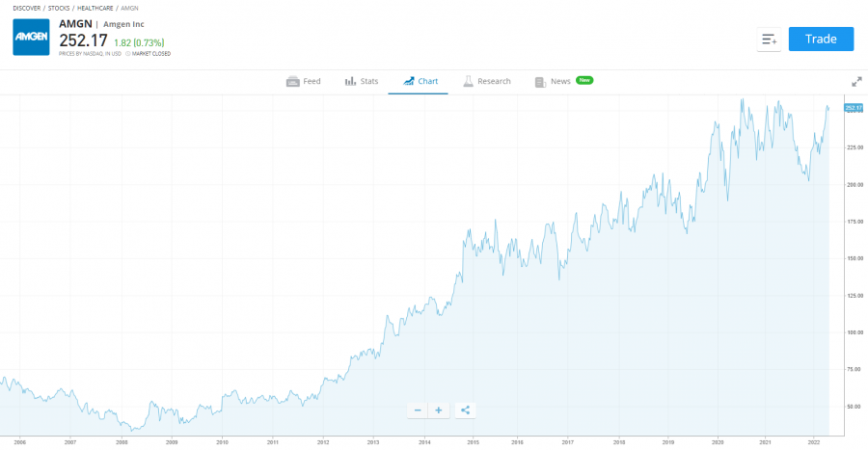Click the Stats bar chart icon
The image size is (868, 450).
[350, 81]
